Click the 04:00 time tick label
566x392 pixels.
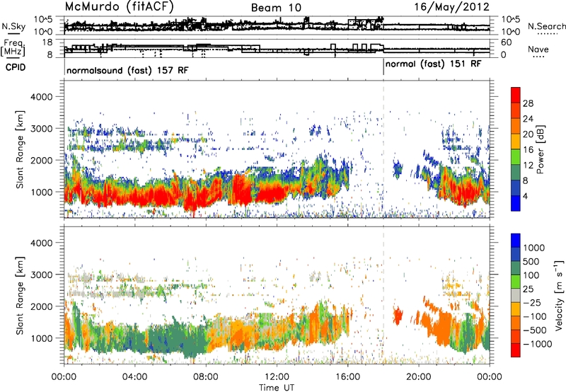(x=135, y=377)
